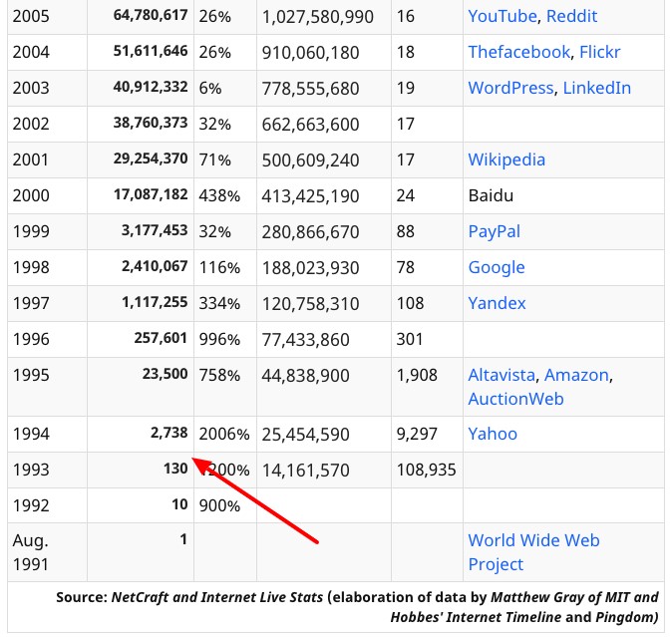Open the Flickr link

coord(599,52)
